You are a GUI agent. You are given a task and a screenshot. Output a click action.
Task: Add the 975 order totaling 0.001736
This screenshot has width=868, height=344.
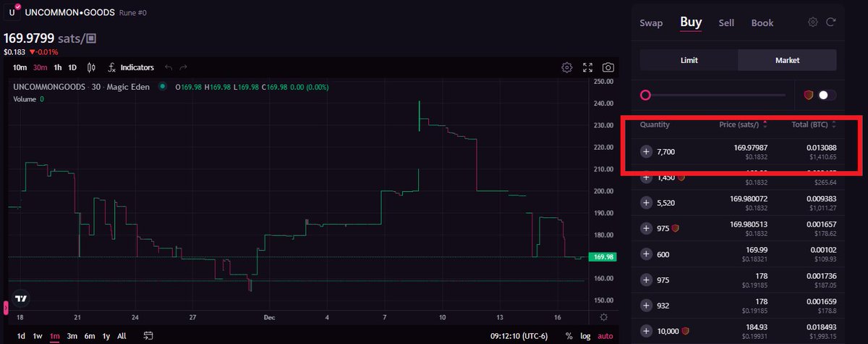click(x=646, y=280)
